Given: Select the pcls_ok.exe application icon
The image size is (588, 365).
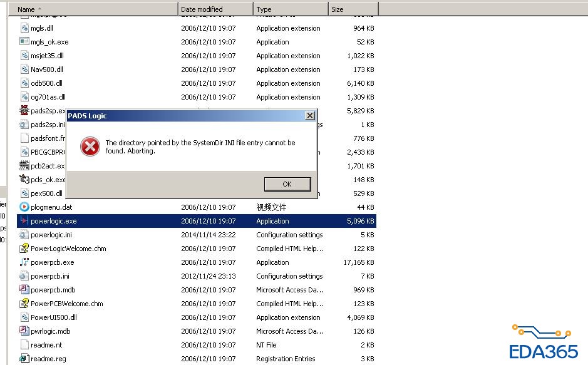Looking at the screenshot, I should (24, 180).
